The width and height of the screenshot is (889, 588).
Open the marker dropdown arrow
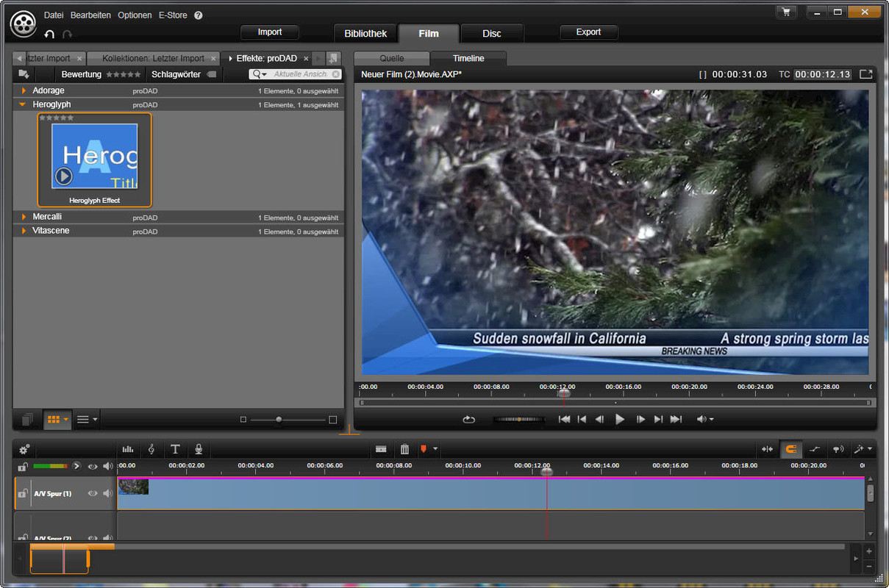[x=435, y=449]
